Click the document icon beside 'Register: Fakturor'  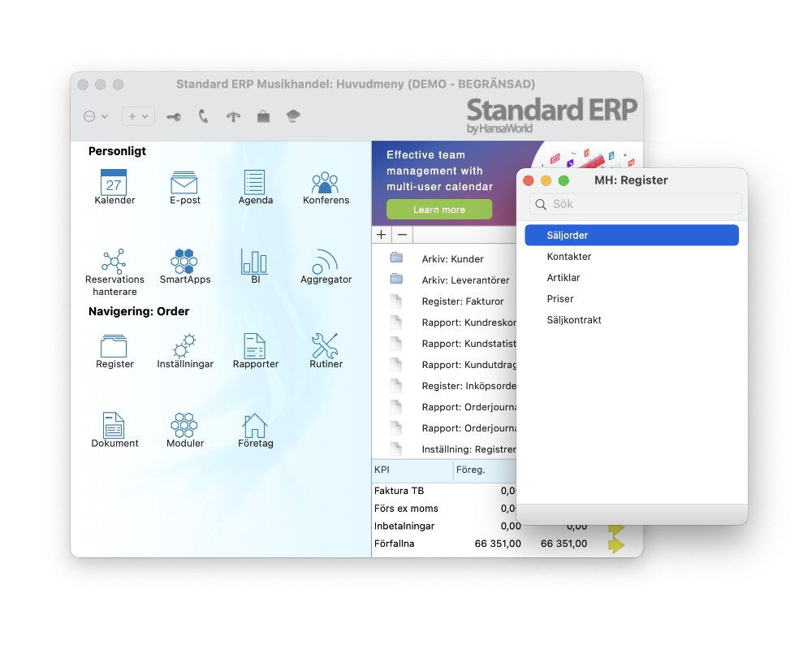point(396,301)
